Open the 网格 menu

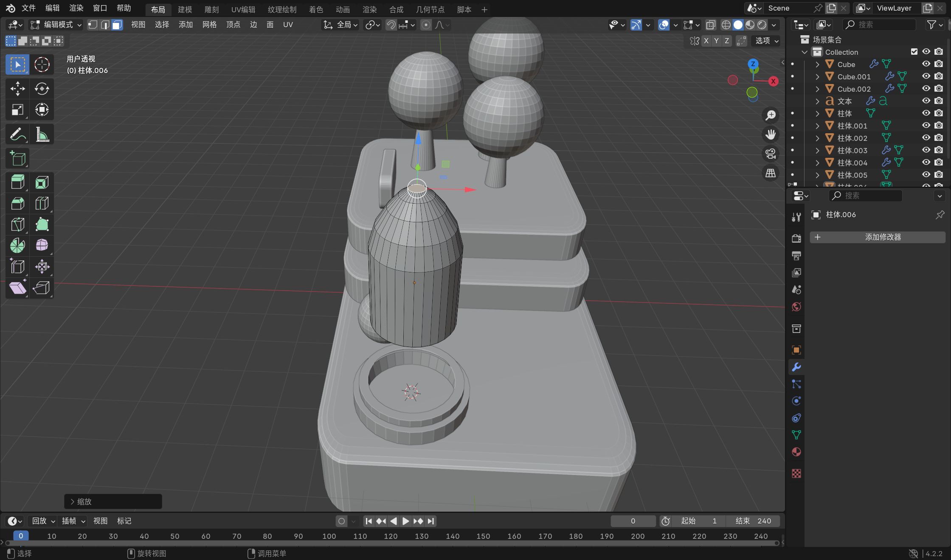pos(209,25)
